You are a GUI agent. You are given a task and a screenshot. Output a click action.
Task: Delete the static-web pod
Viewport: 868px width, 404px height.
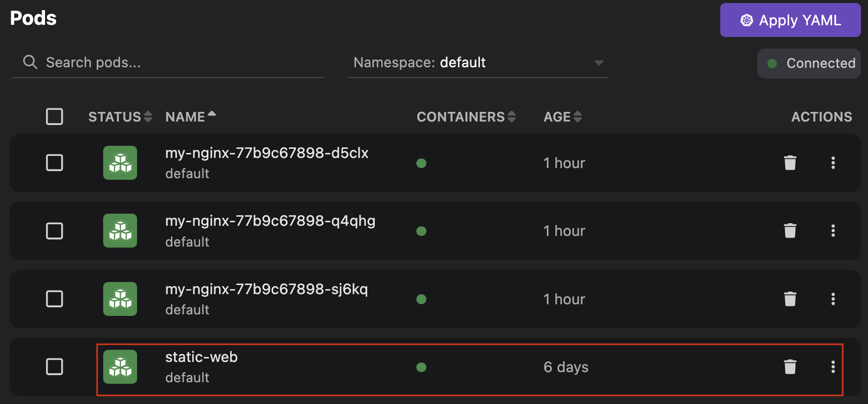tap(790, 367)
